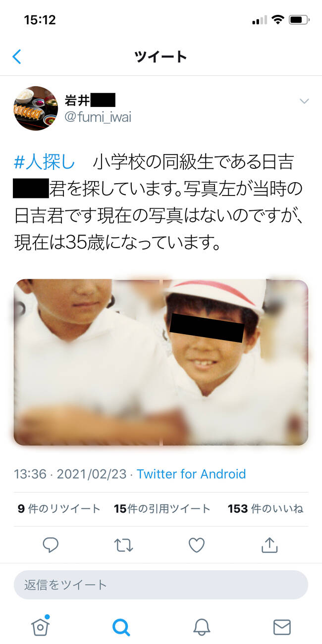Focus the 返信をツイート reply field
The height and width of the screenshot is (644, 322).
click(x=161, y=585)
